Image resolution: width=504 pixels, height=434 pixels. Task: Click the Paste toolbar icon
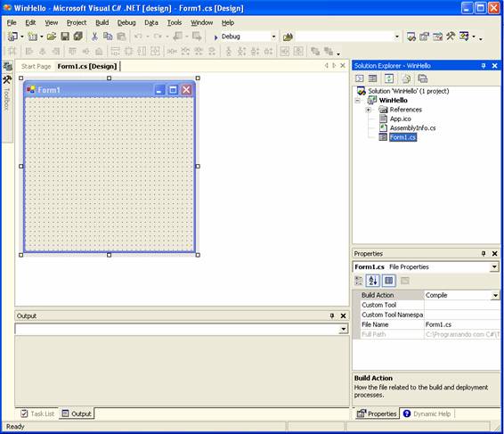[121, 37]
